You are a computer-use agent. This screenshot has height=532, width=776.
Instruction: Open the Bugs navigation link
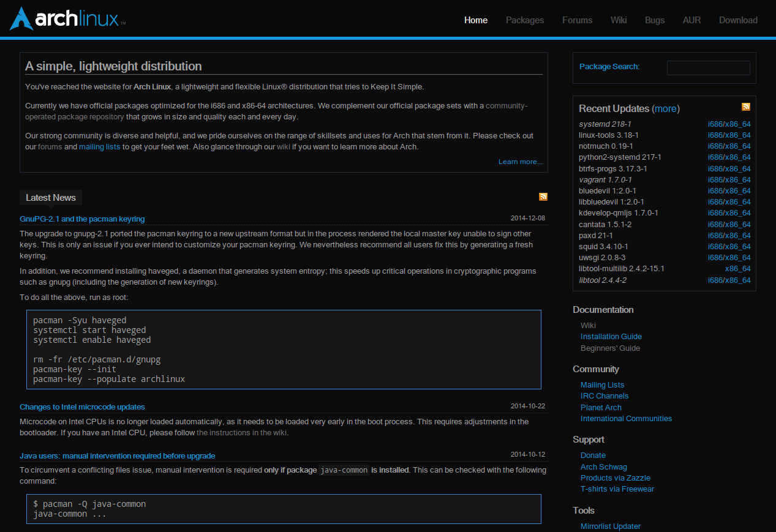coord(654,20)
